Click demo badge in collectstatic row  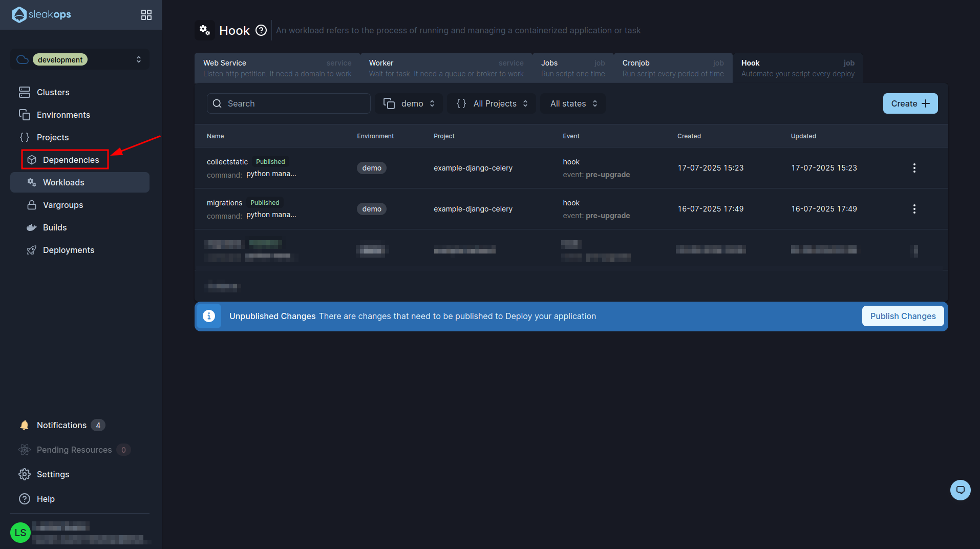pyautogui.click(x=372, y=168)
